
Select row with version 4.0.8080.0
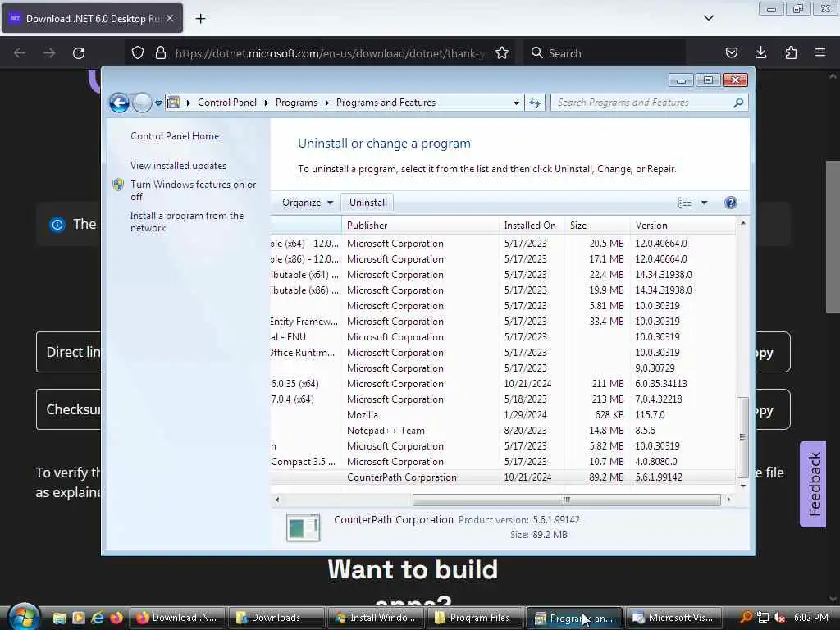click(x=503, y=462)
